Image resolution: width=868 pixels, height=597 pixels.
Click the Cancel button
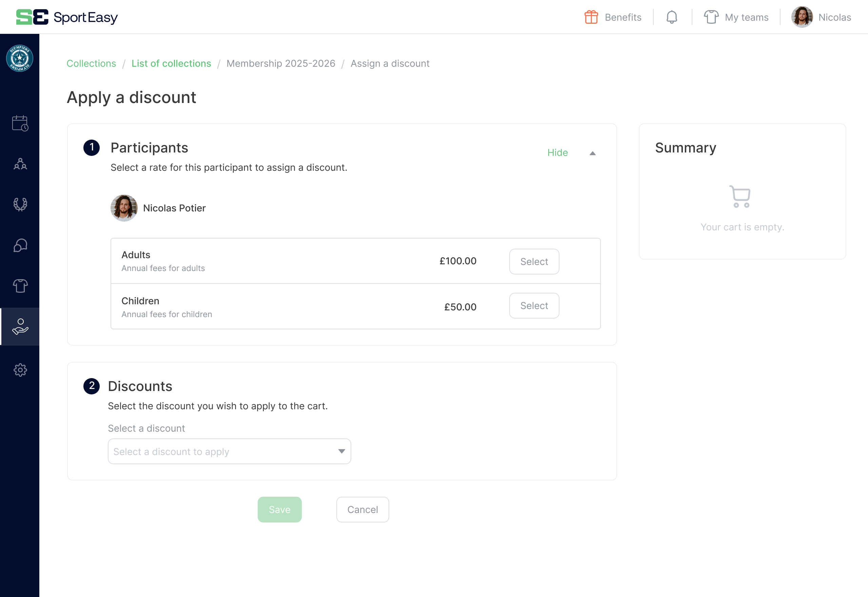click(362, 510)
